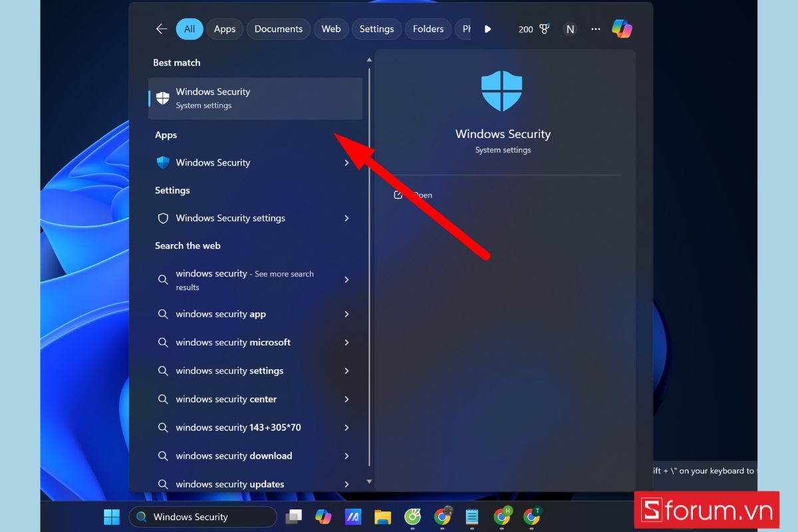Click the blue shield Apps result icon
This screenshot has width=798, height=532.
click(163, 162)
